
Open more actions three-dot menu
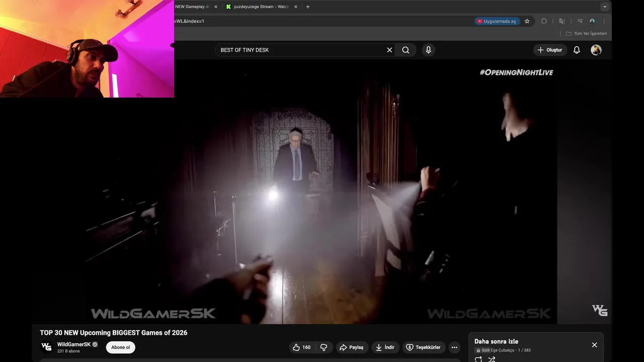[x=454, y=347]
